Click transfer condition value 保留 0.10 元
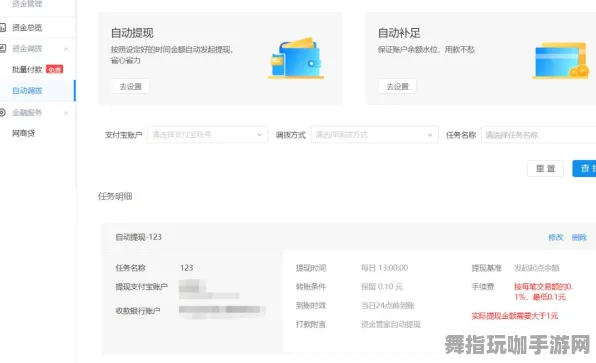596x363 pixels. (x=382, y=286)
